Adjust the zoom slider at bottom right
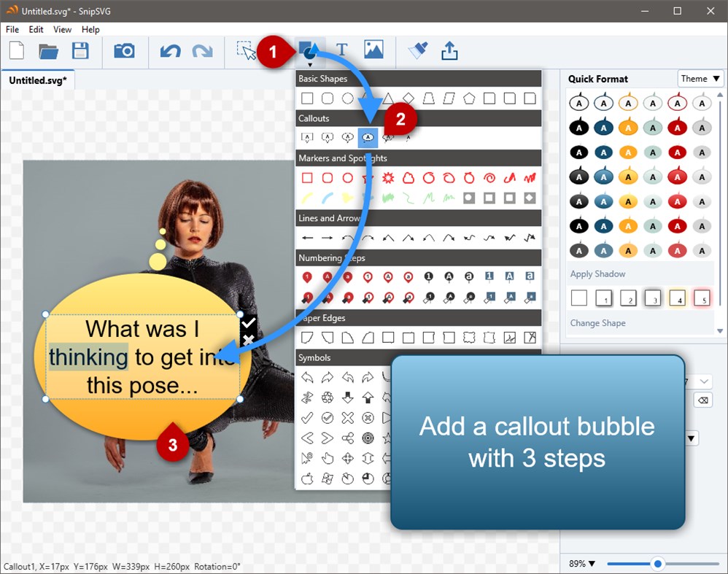728x574 pixels. click(x=657, y=563)
